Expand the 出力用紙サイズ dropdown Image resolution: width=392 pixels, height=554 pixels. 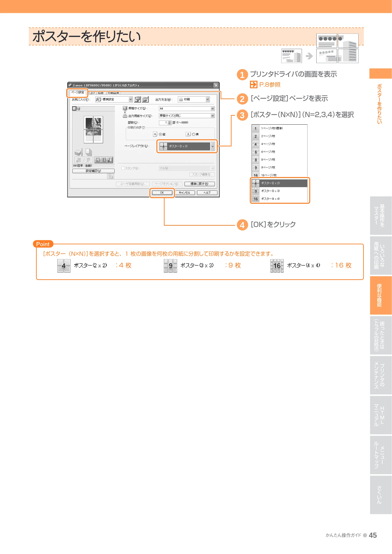186,116
